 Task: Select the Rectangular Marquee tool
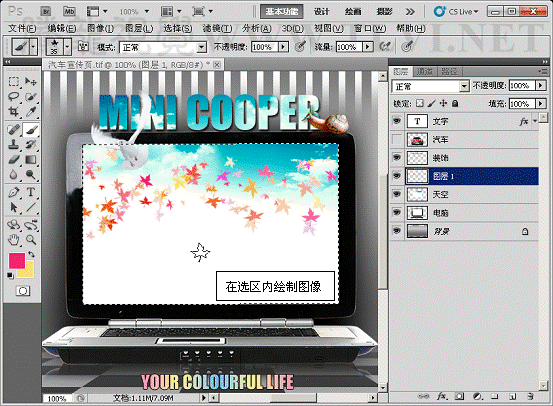[x=14, y=82]
